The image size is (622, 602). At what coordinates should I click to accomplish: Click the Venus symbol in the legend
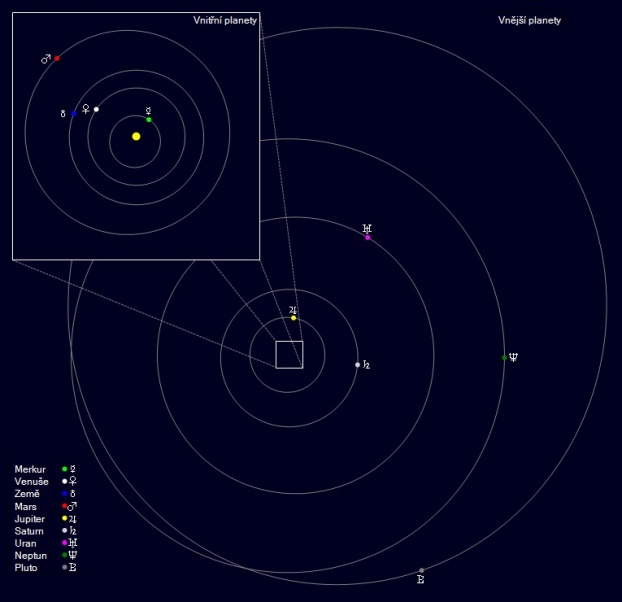point(73,481)
